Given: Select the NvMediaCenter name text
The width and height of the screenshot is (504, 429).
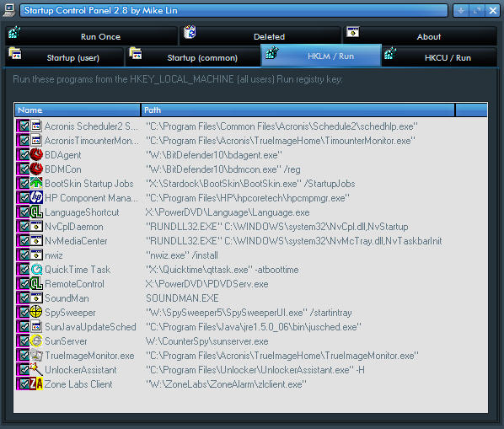Looking at the screenshot, I should (76, 241).
